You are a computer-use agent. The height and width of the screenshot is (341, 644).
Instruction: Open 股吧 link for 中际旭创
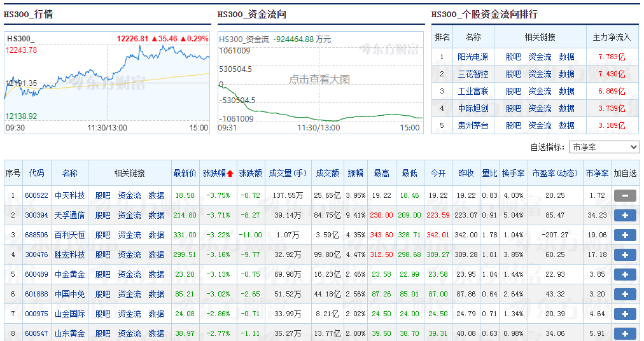pyautogui.click(x=513, y=108)
